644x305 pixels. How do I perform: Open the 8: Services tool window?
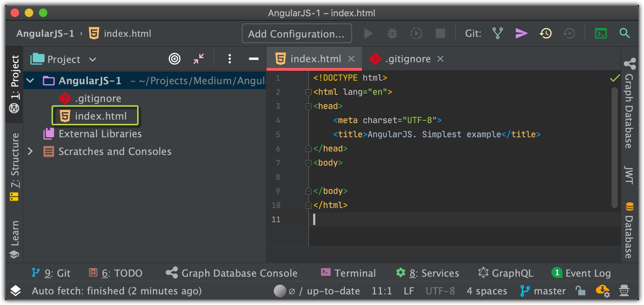point(428,273)
